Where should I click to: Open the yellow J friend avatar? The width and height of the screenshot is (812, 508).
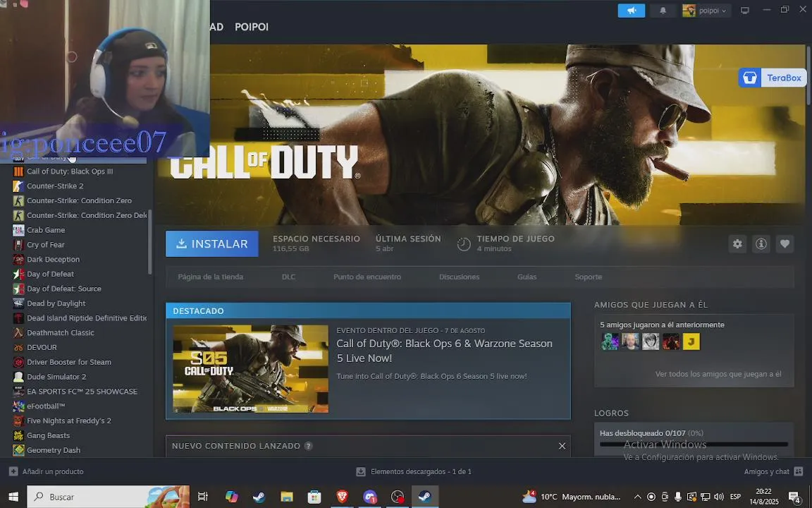click(691, 341)
